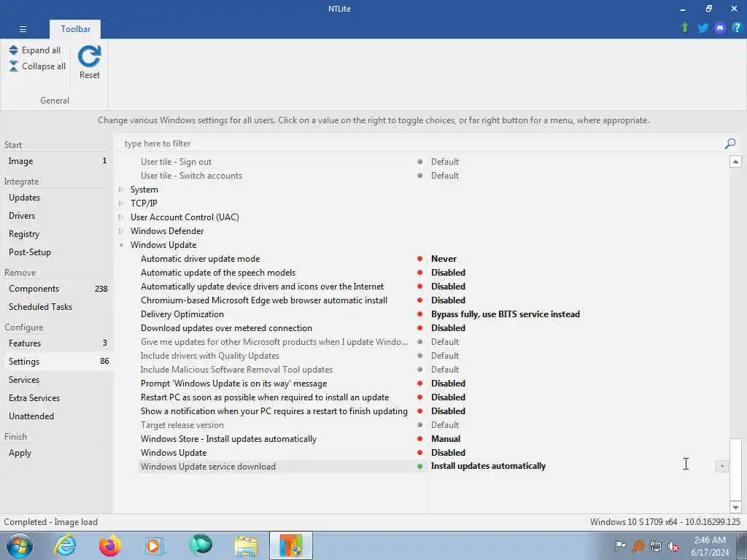Toggle 'Download updates over metered connection' Disabled value
The width and height of the screenshot is (747, 560).
point(448,327)
